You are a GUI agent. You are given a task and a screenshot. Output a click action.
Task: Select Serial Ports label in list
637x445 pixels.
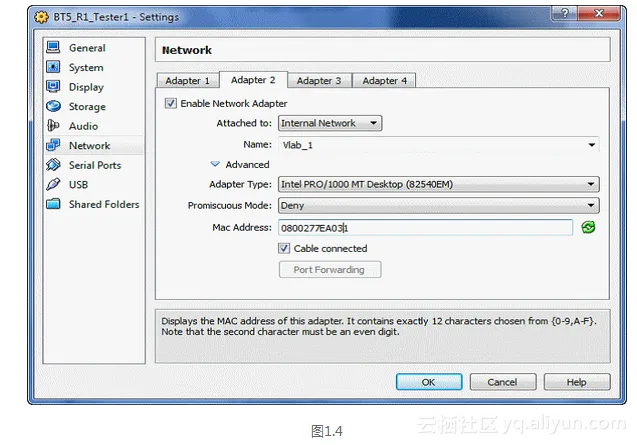[x=95, y=165]
